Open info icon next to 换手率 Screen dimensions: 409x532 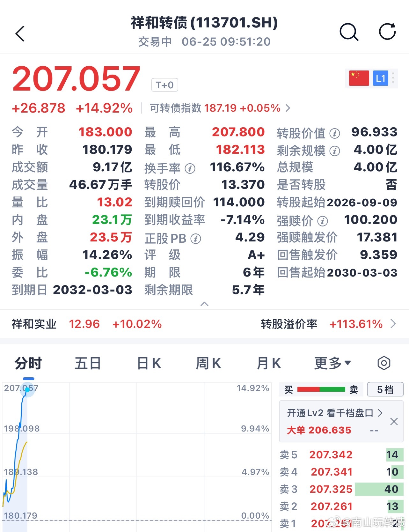(190, 168)
